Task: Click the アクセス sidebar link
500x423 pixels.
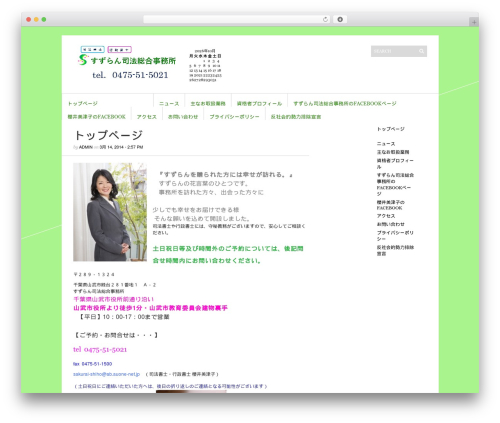Action: [386, 216]
